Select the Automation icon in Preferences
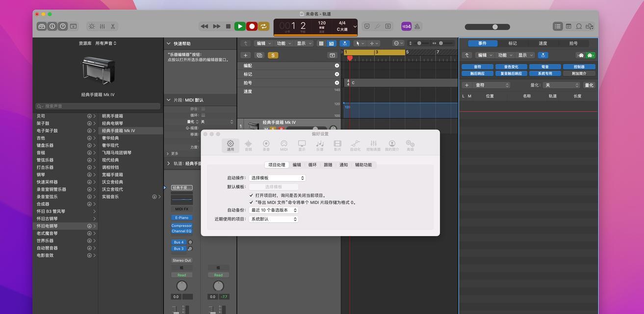644x314 pixels. [x=355, y=145]
